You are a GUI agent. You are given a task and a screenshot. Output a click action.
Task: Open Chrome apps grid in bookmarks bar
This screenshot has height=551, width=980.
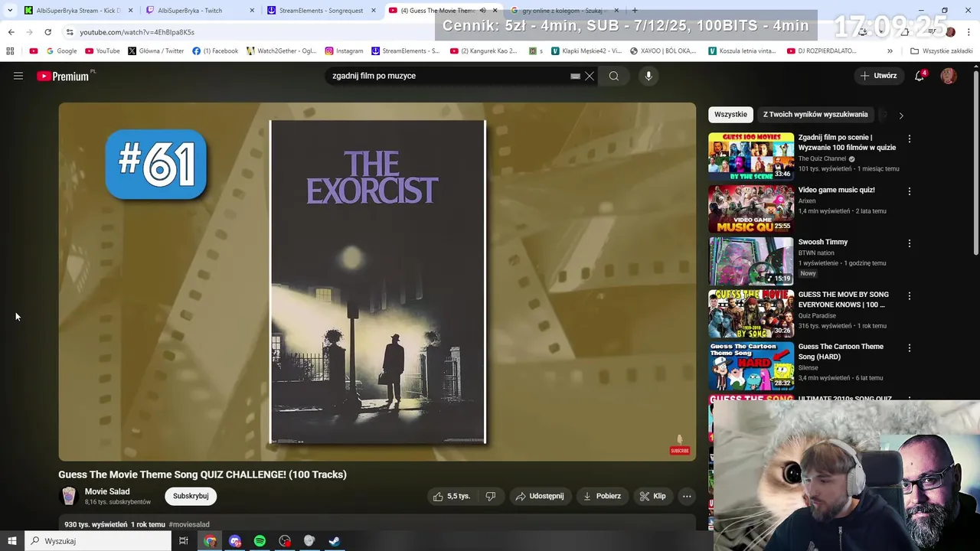click(x=10, y=51)
